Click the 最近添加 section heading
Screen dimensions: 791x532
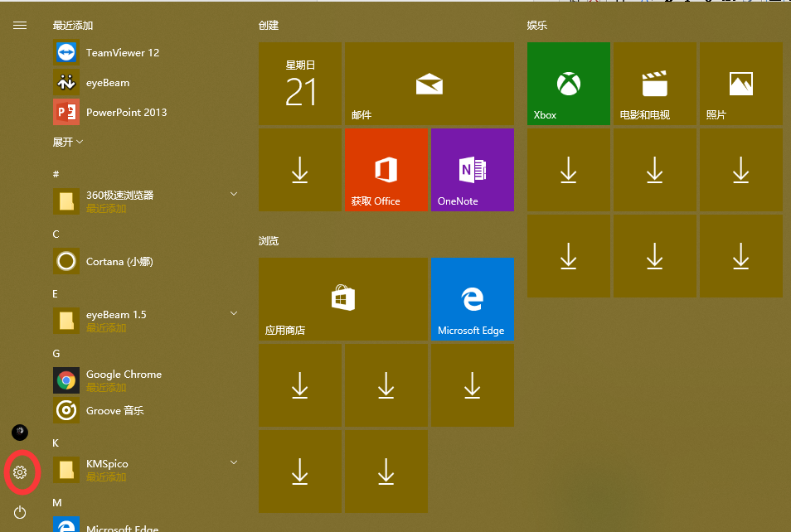pos(73,25)
